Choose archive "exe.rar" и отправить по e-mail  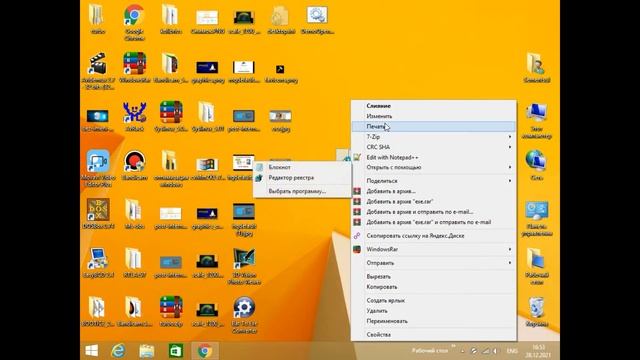433,222
